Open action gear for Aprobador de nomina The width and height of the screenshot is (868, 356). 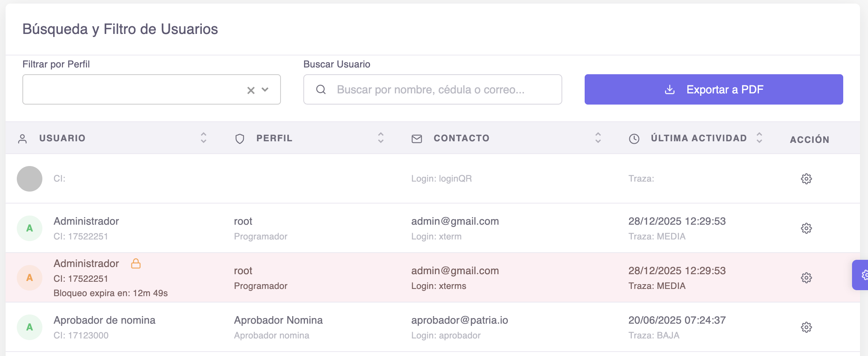coord(806,327)
